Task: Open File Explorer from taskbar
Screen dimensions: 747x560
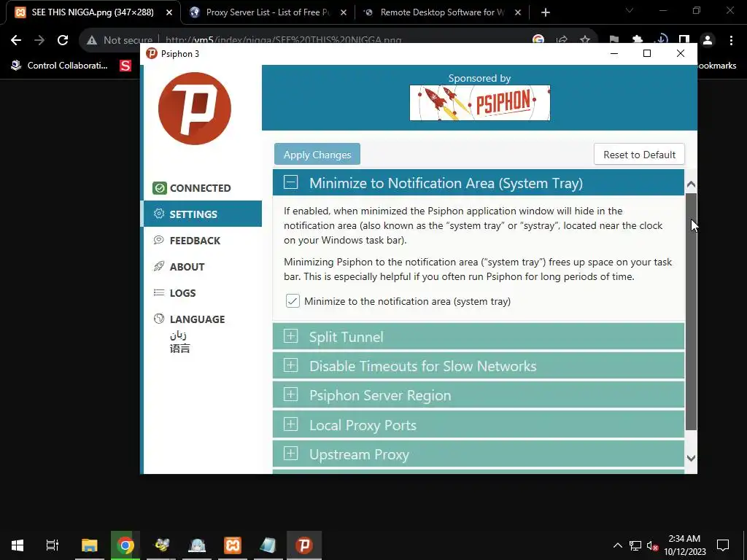Action: [x=89, y=545]
